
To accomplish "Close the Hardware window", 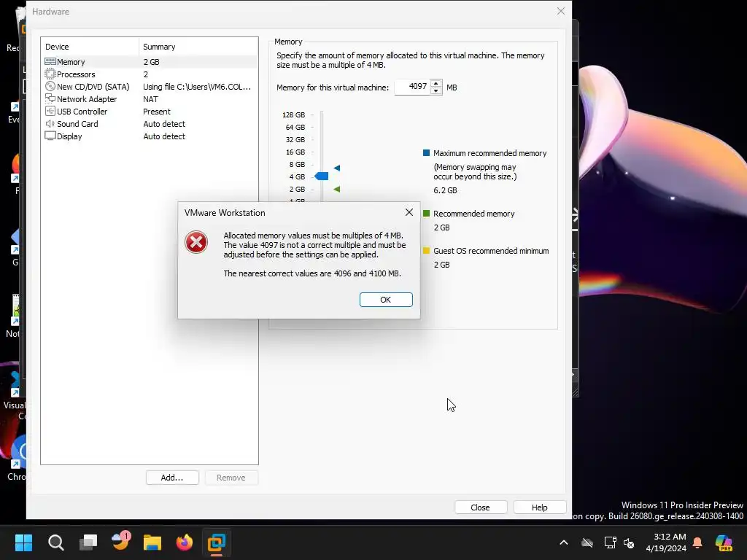I will pyautogui.click(x=561, y=11).
